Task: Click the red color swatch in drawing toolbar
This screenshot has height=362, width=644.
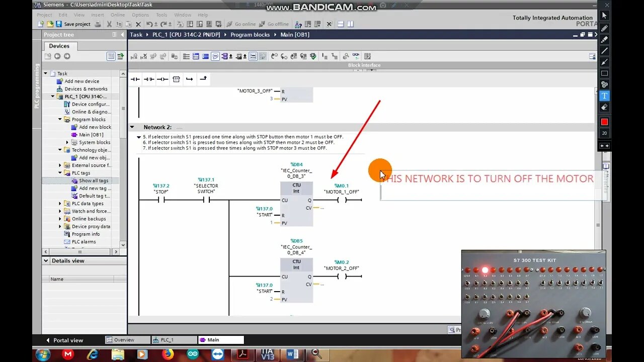Action: click(x=605, y=122)
